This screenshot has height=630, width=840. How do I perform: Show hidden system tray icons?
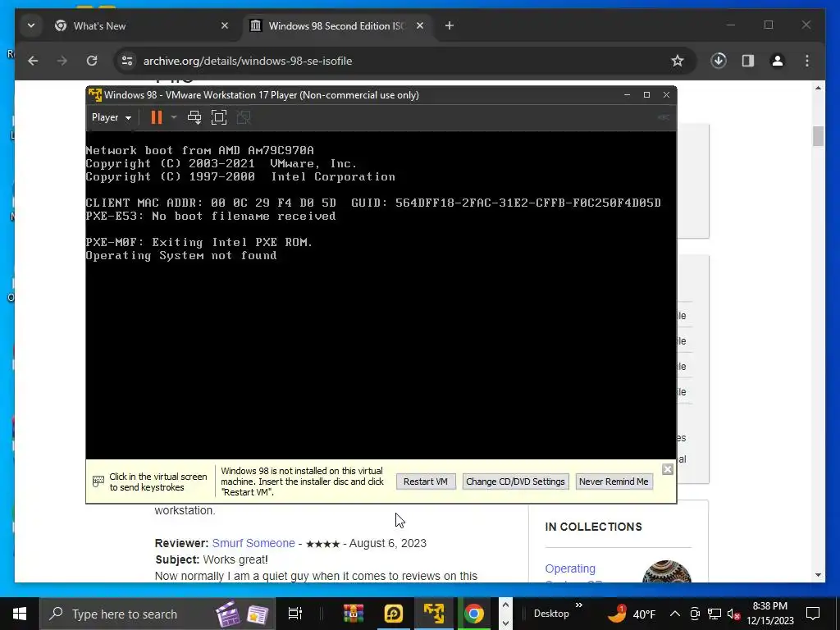(675, 614)
